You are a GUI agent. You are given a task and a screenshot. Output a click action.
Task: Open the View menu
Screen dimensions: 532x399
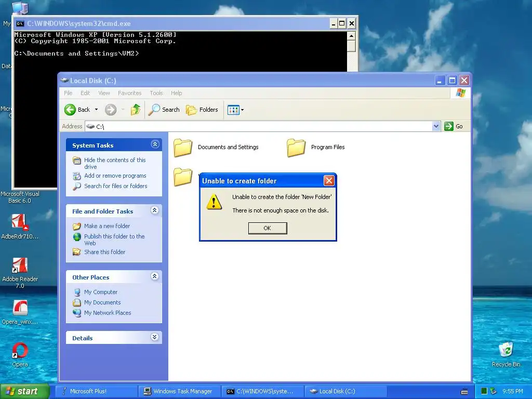[104, 93]
